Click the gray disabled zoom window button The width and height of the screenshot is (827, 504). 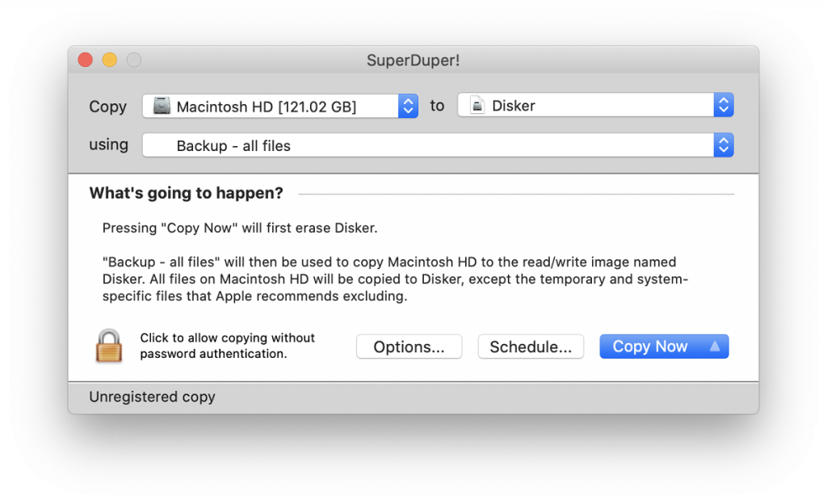tap(133, 61)
